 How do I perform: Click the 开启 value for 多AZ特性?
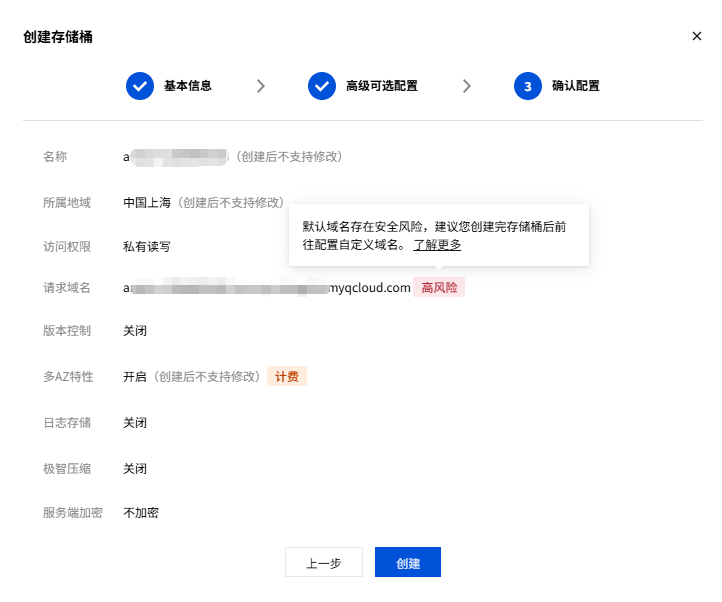click(135, 377)
